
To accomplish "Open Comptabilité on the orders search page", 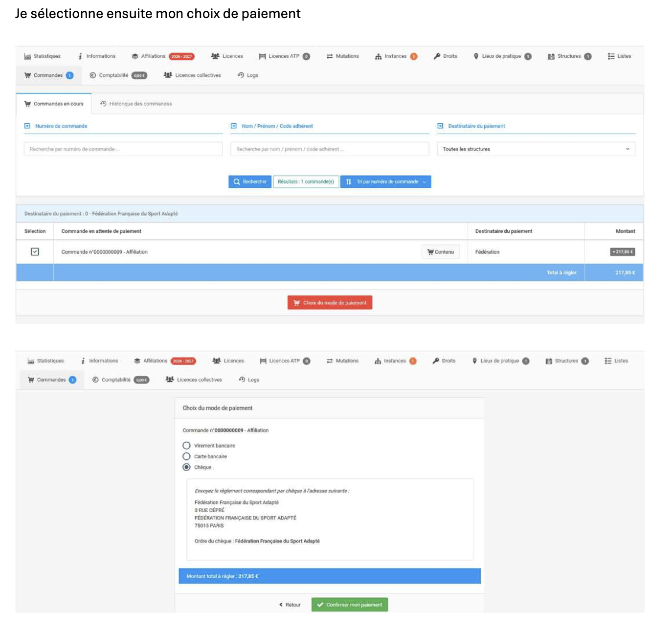I will pyautogui.click(x=118, y=75).
